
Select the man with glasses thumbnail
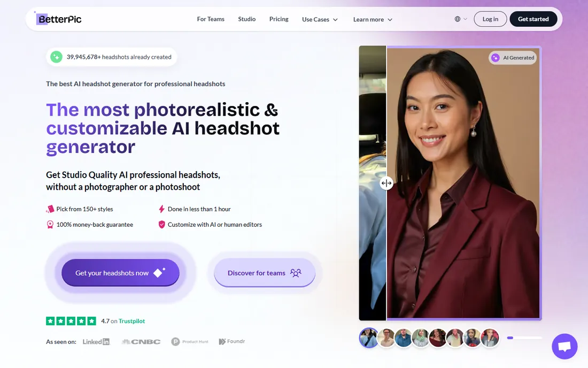(386, 338)
